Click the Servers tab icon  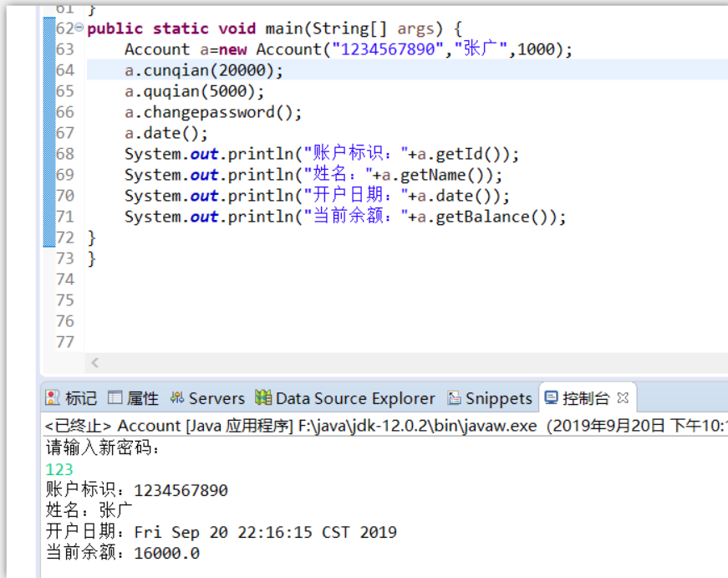click(x=176, y=398)
